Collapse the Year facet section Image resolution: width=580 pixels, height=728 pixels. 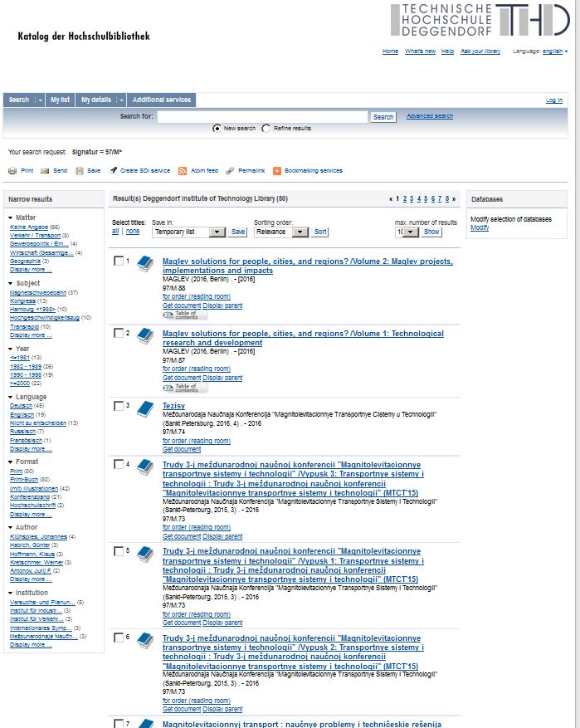[x=11, y=349]
